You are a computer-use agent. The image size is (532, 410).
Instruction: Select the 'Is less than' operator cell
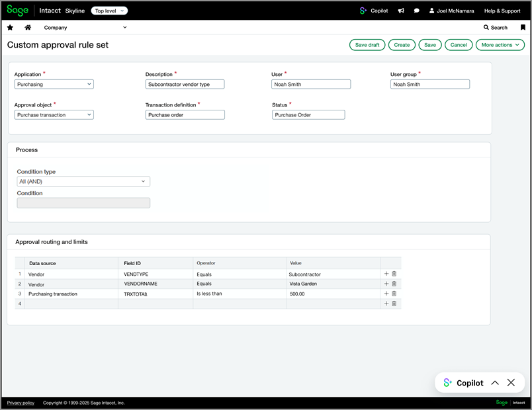[x=240, y=294]
